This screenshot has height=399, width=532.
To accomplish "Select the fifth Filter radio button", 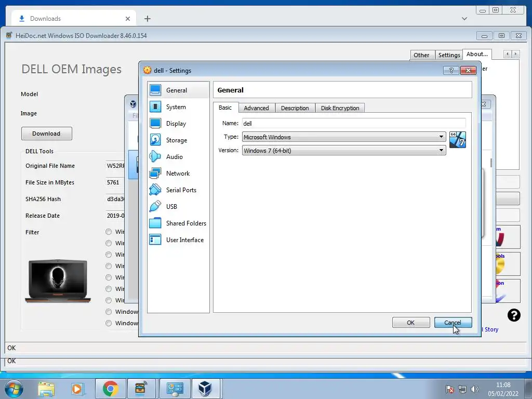I will tap(109, 277).
